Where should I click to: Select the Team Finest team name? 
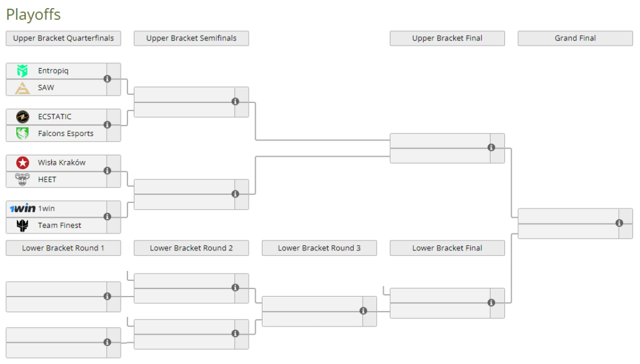point(59,225)
